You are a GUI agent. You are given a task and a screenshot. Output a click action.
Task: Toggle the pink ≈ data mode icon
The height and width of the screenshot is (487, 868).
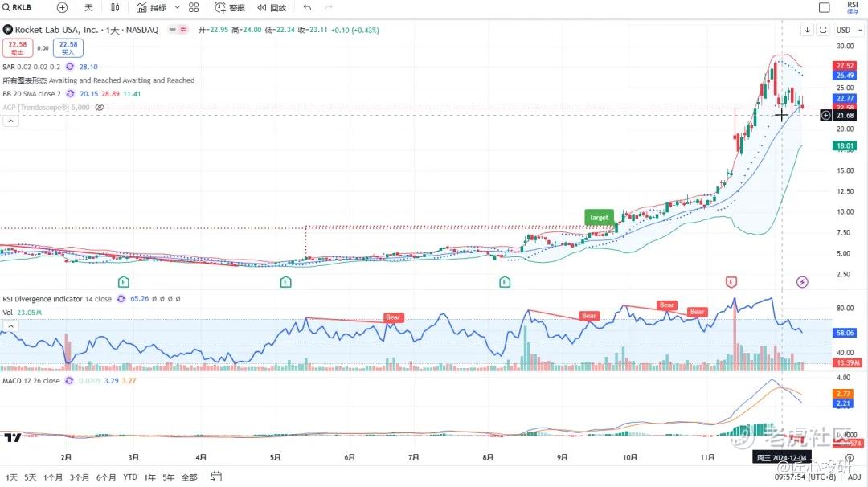click(183, 29)
